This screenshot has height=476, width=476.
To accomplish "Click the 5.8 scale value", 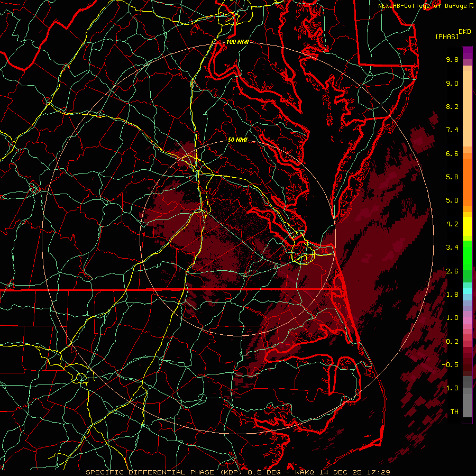I will (x=452, y=177).
